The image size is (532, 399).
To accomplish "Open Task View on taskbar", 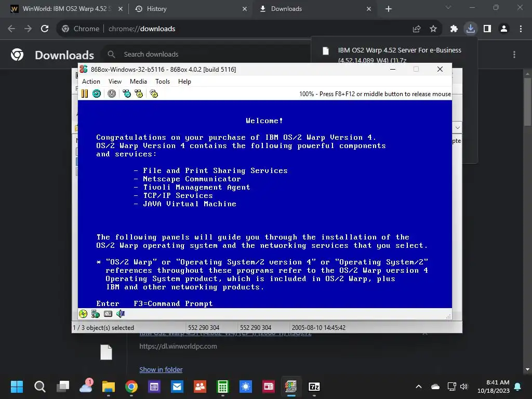I will (x=63, y=387).
